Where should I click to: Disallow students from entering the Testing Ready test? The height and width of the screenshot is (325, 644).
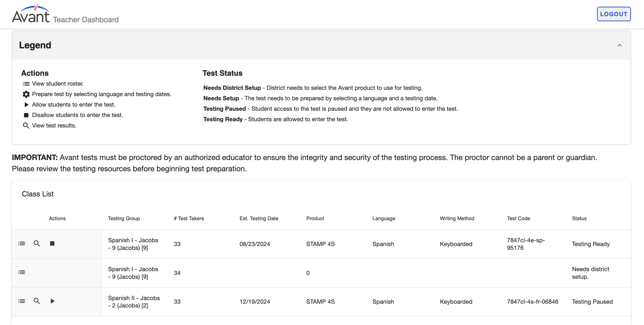pyautogui.click(x=52, y=244)
